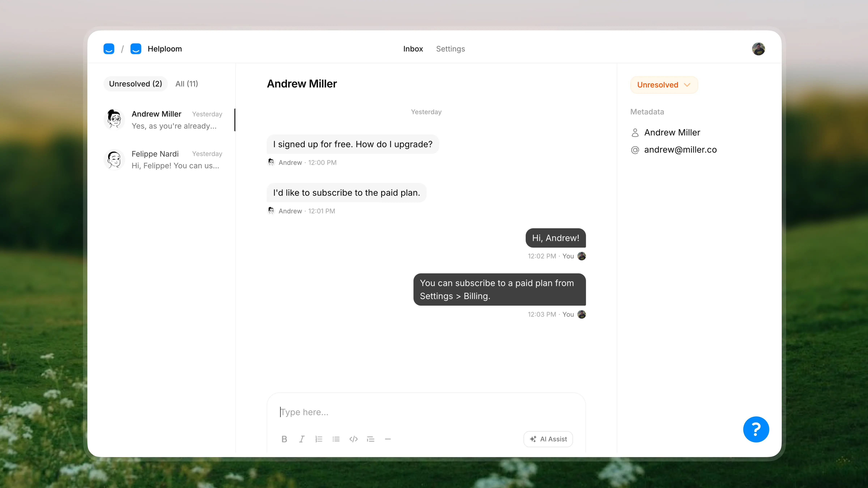Toggle italic formatting in message editor
Image resolution: width=868 pixels, height=488 pixels.
[302, 439]
